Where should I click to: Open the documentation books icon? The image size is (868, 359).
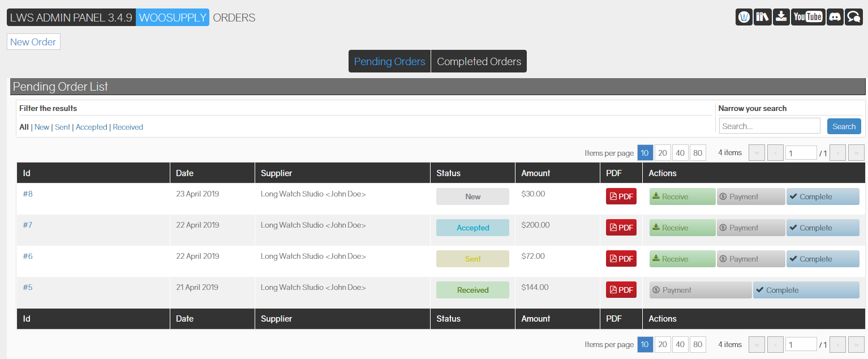[x=763, y=17]
